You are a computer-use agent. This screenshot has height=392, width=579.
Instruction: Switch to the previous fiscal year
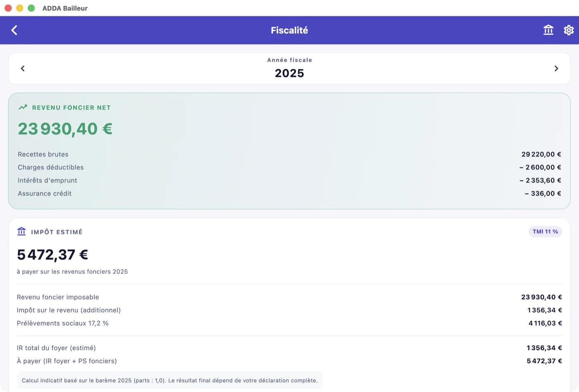pos(23,69)
